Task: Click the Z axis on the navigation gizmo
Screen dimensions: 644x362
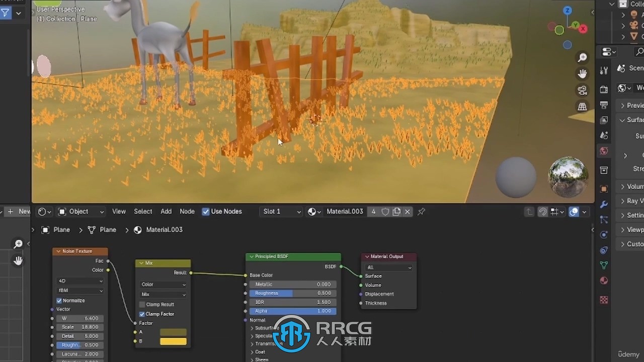Action: 568,11
